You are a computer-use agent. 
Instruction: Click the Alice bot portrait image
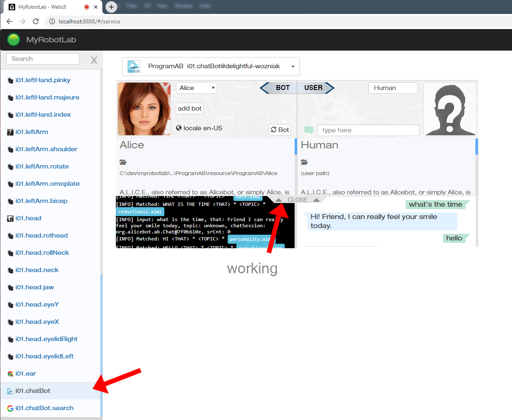(x=144, y=109)
